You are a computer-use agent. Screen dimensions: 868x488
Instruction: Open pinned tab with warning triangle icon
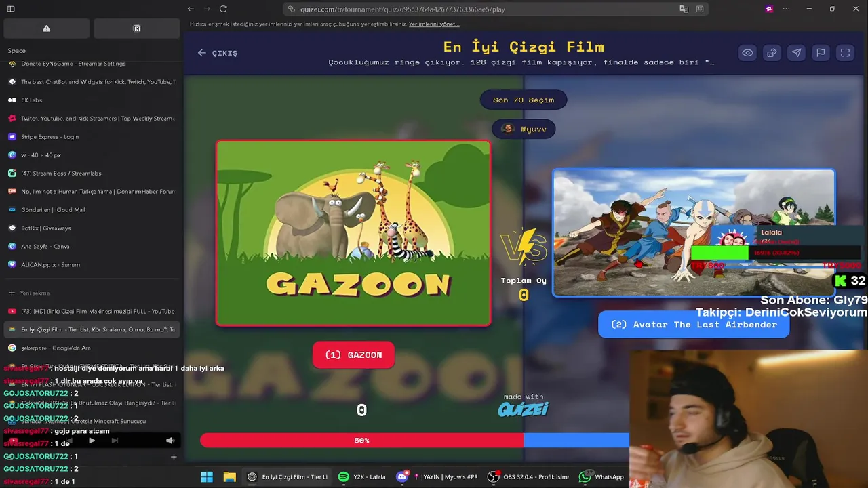(x=46, y=28)
